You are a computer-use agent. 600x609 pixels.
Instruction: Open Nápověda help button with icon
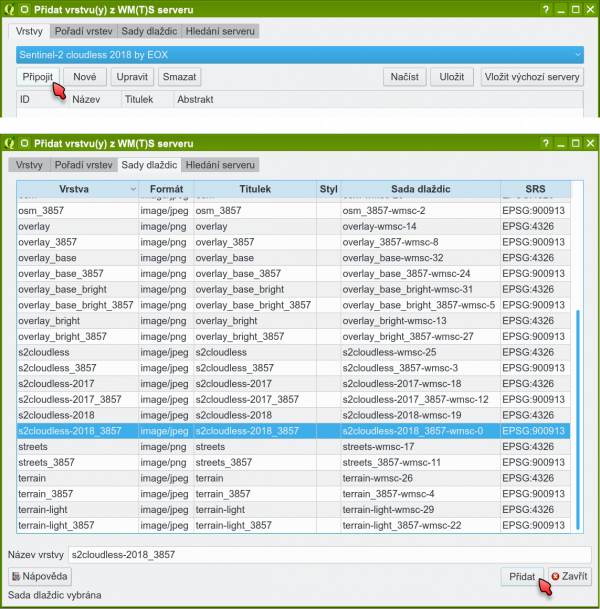(40, 577)
